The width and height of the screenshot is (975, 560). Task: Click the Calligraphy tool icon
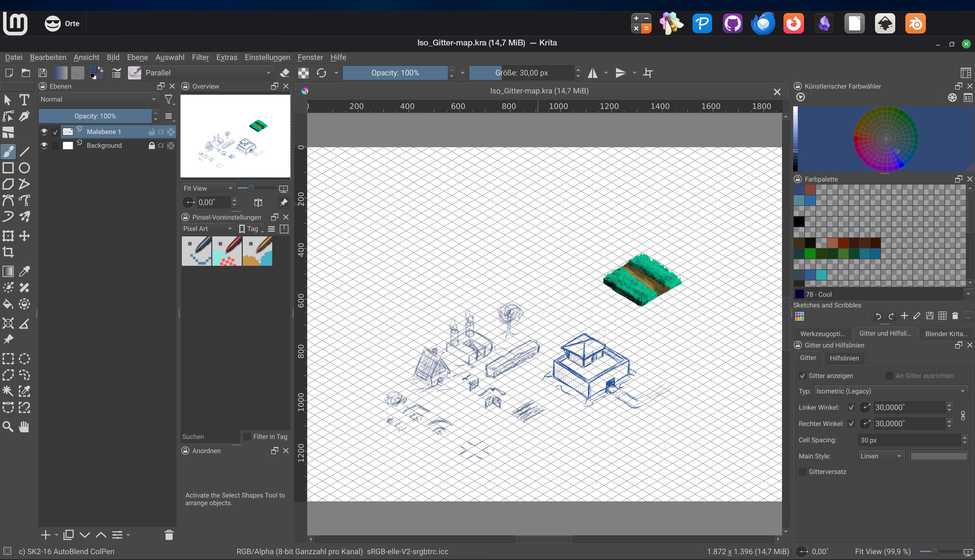pos(24,116)
